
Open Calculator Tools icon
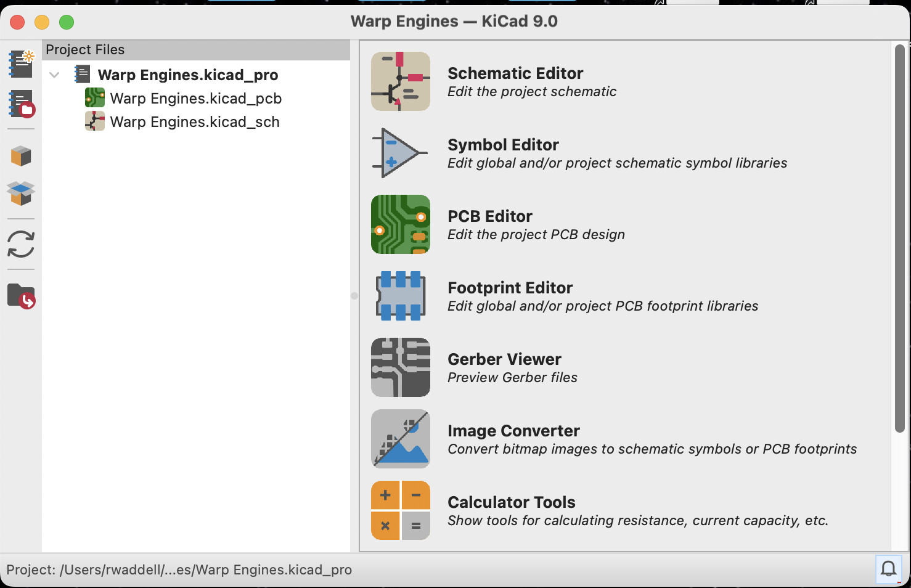coord(401,510)
